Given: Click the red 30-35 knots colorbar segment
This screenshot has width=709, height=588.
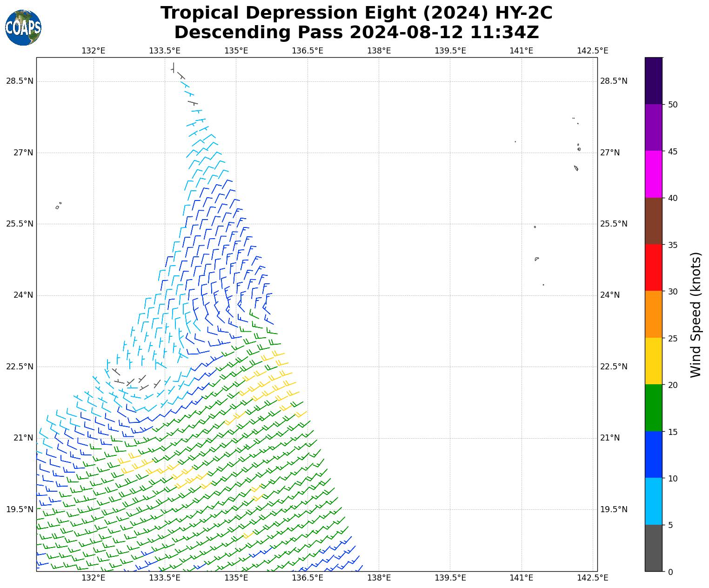Looking at the screenshot, I should tap(653, 267).
